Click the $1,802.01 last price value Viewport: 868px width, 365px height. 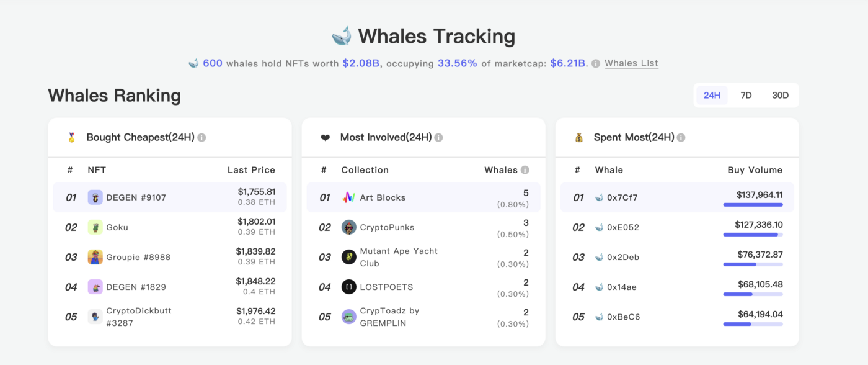point(257,222)
